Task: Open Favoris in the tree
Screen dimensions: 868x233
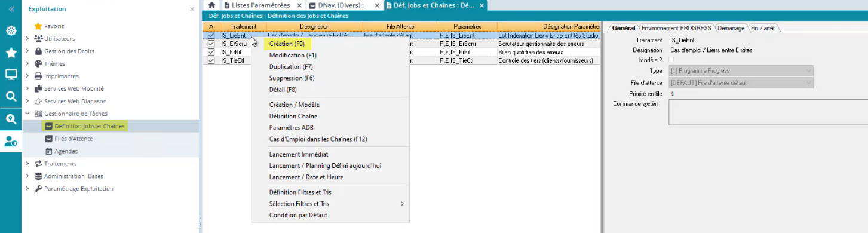Action: pos(54,26)
